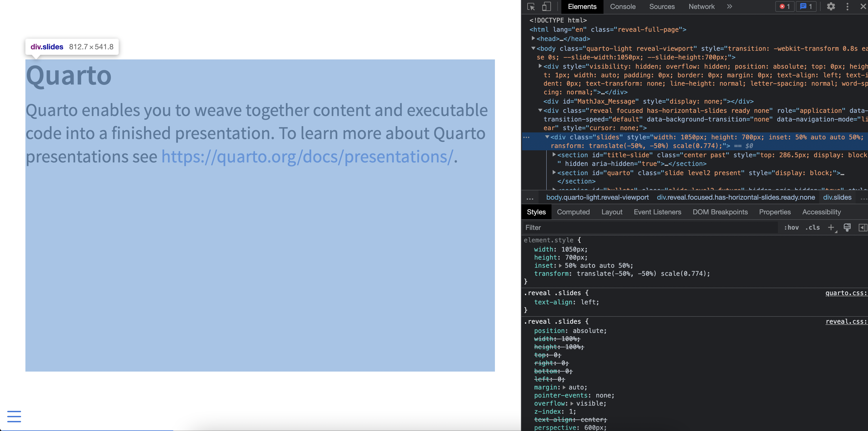Viewport: 868px width, 431px height.
Task: Open the Computed pane tab
Action: [573, 212]
